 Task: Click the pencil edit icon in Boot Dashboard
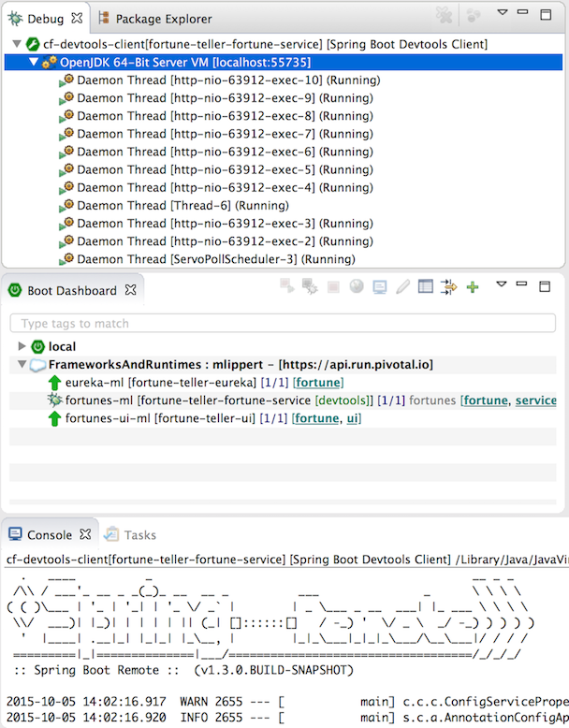click(403, 287)
